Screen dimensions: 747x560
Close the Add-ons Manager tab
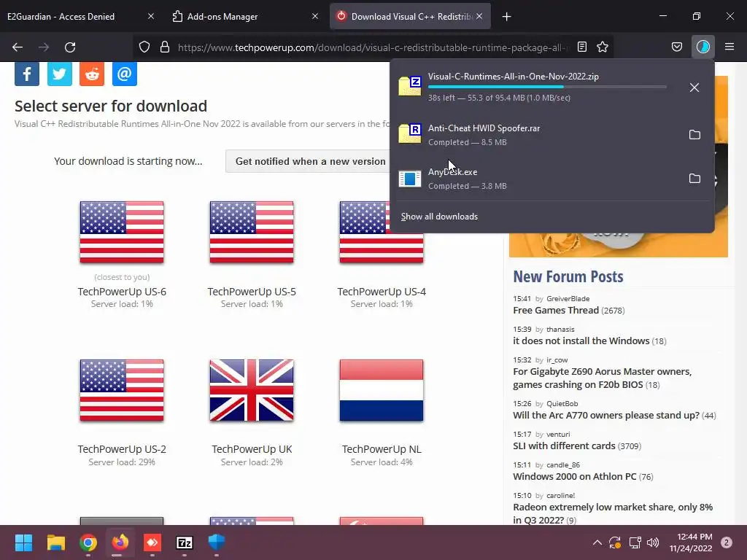(x=315, y=16)
